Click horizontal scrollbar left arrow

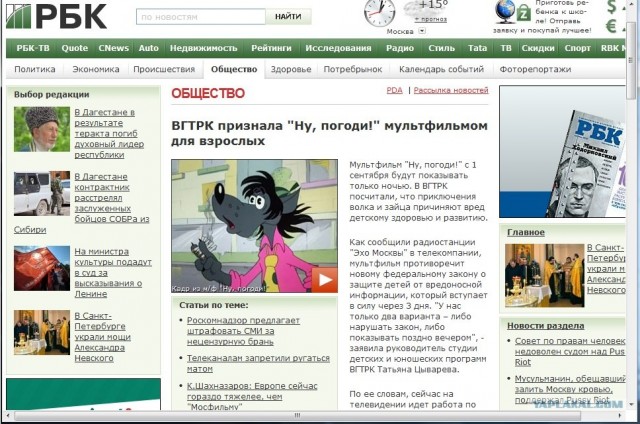pos(9,415)
